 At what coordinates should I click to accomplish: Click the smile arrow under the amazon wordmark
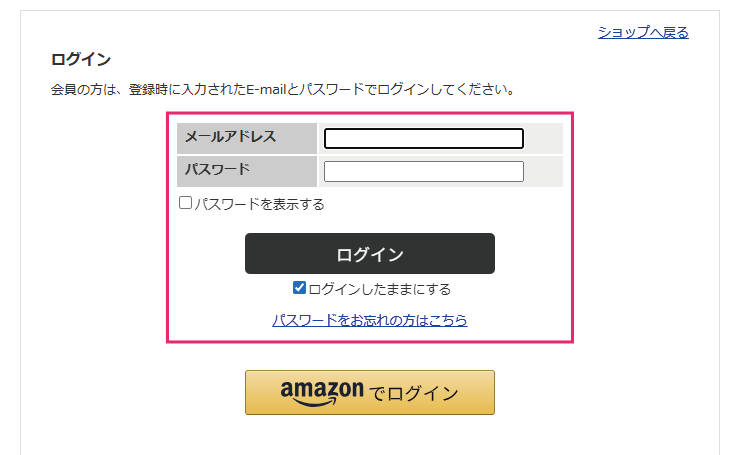[x=320, y=402]
